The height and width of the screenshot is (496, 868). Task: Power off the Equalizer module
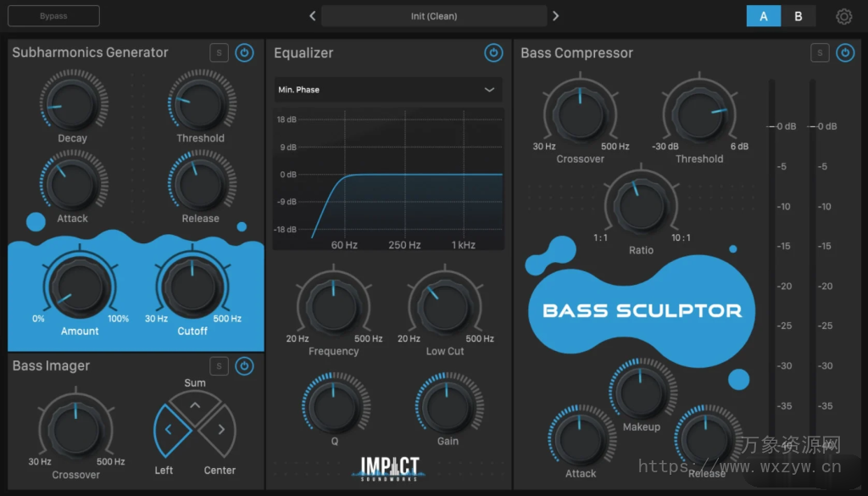[x=493, y=53]
